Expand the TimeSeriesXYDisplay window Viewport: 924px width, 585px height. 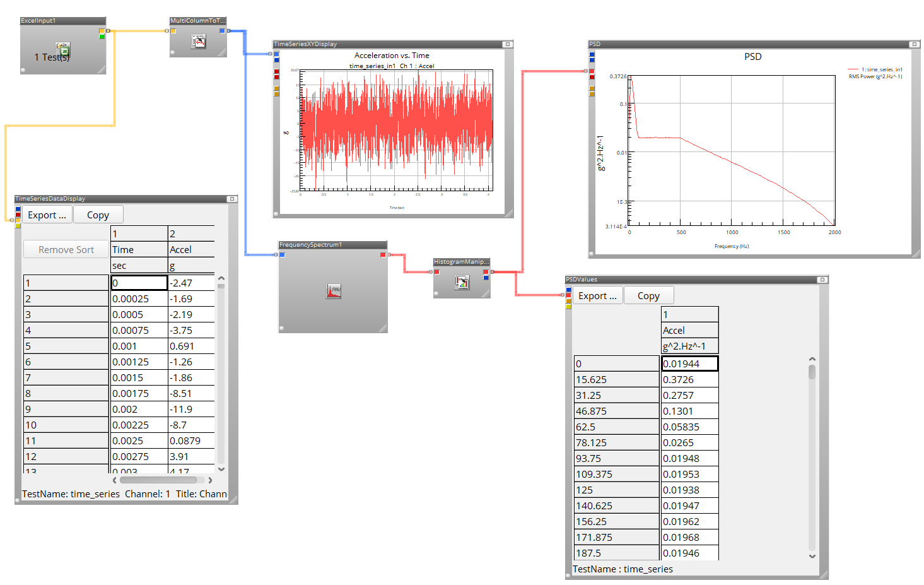point(506,44)
